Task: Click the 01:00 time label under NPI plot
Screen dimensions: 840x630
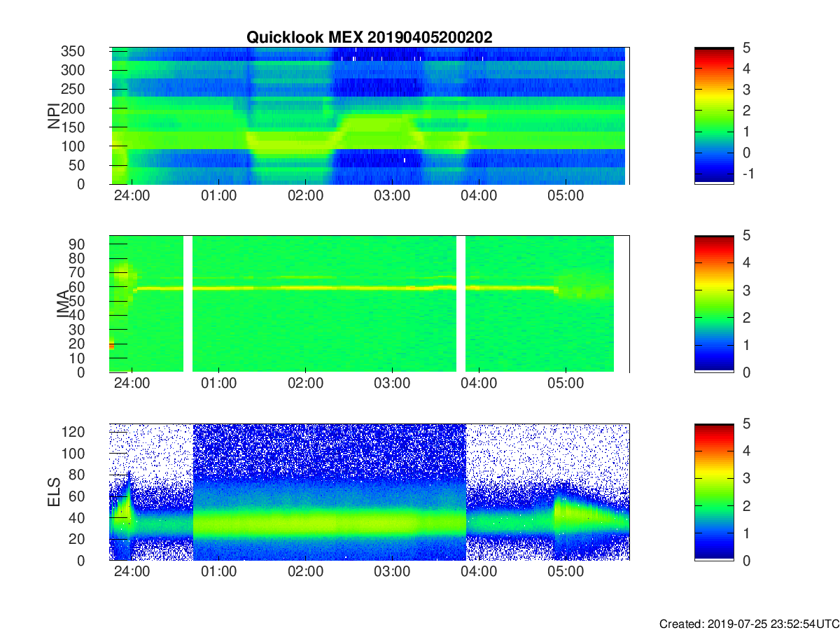Action: 218,195
